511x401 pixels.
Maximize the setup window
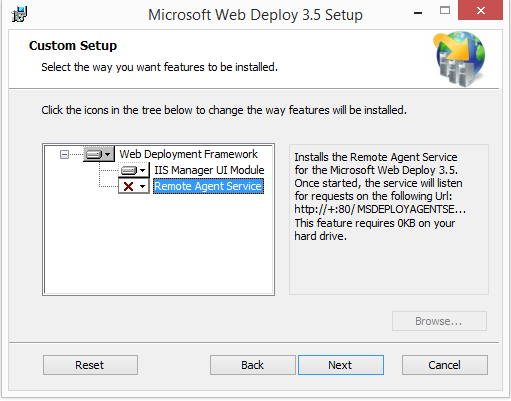[x=445, y=11]
